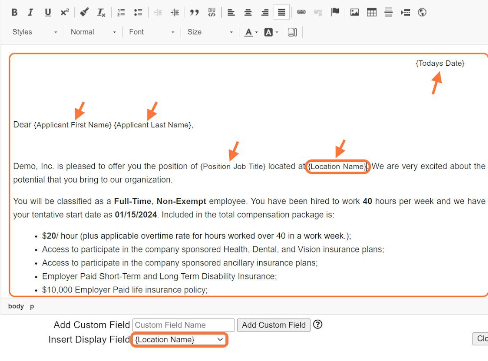488x361 pixels.
Task: Open the text color picker
Action: click(x=251, y=32)
